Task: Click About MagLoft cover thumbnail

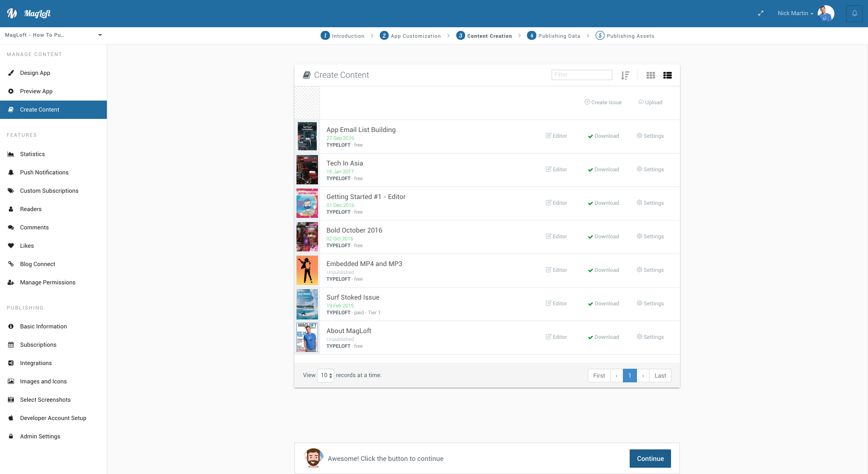Action: click(x=307, y=337)
